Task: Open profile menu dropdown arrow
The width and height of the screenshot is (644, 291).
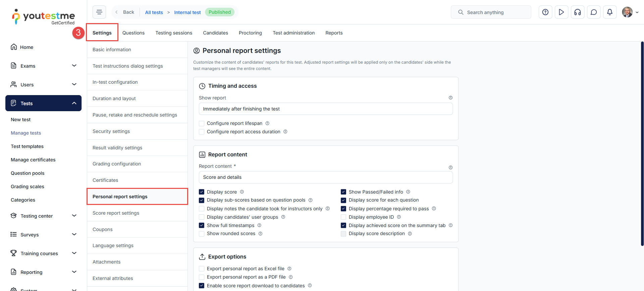Action: (637, 12)
